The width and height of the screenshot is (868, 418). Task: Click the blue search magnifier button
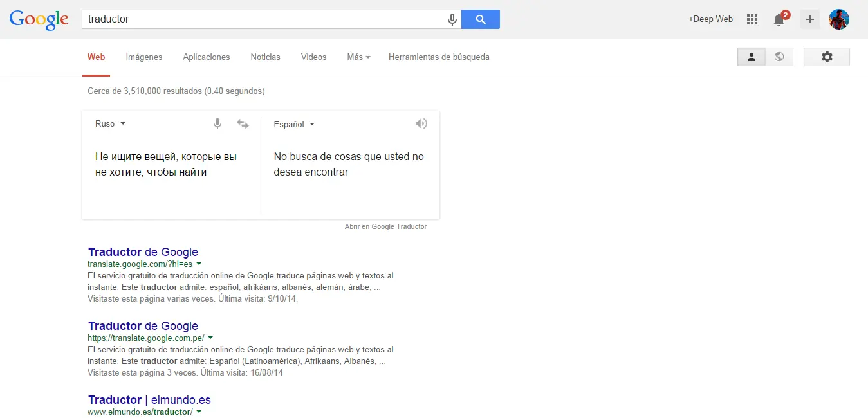click(481, 19)
